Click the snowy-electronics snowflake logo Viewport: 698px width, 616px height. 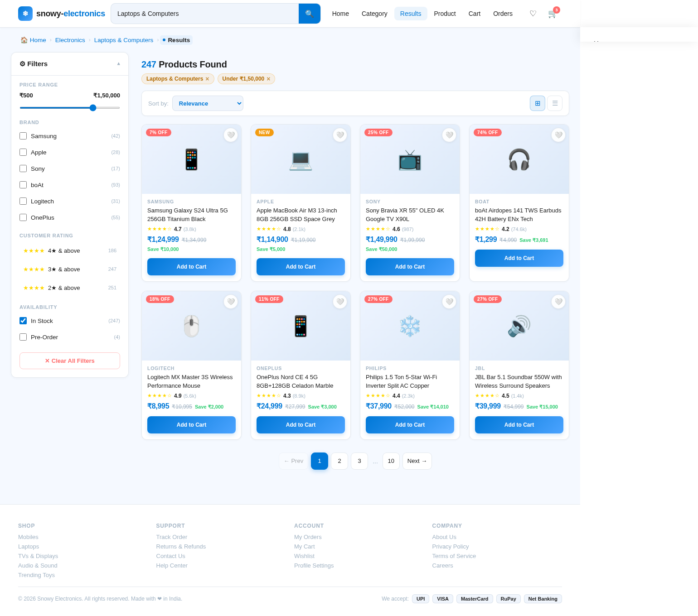(25, 14)
